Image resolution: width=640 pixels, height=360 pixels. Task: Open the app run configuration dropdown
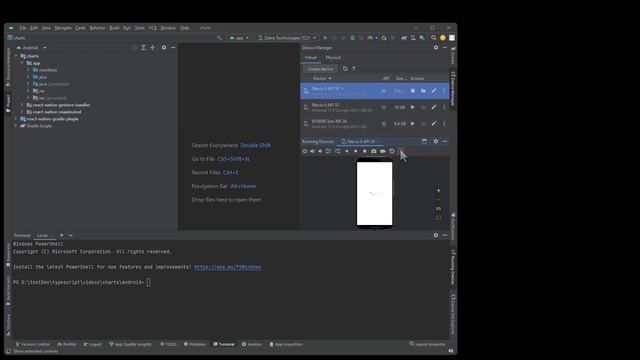coord(239,38)
